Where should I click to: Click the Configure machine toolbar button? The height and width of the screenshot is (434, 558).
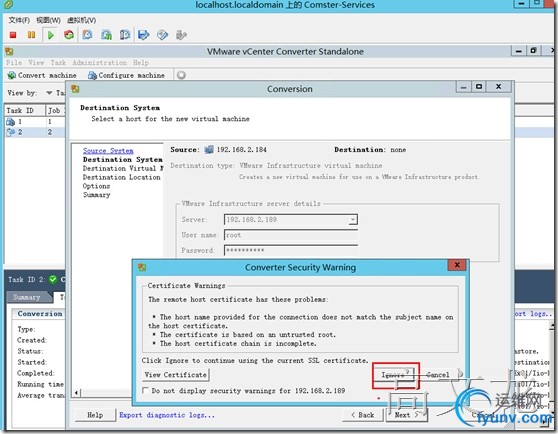(x=126, y=75)
